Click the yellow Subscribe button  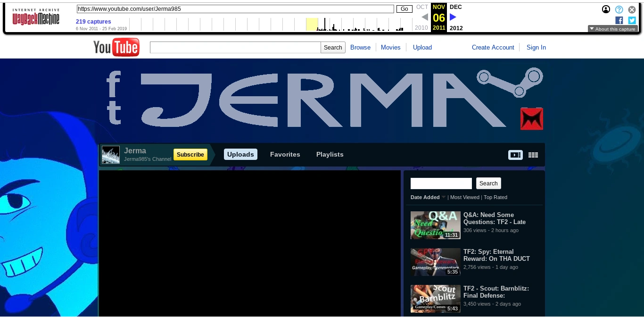click(190, 155)
